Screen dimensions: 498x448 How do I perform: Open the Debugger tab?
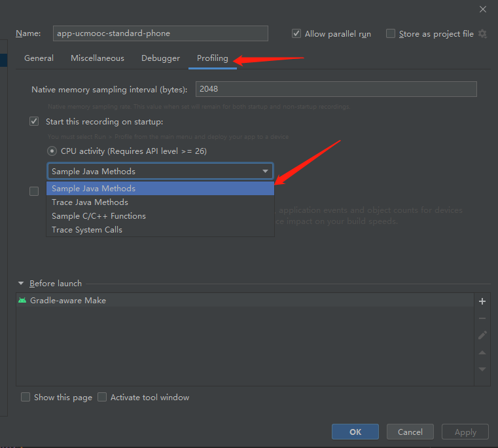coord(161,58)
